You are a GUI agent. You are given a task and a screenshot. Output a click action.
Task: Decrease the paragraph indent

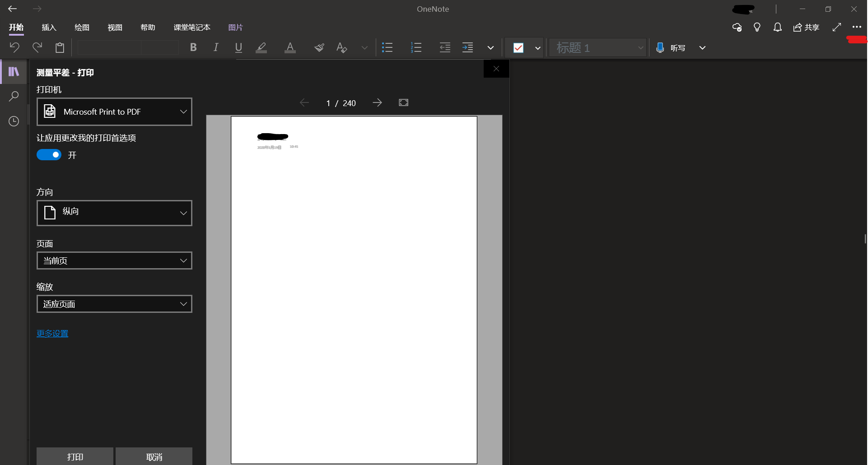[445, 47]
